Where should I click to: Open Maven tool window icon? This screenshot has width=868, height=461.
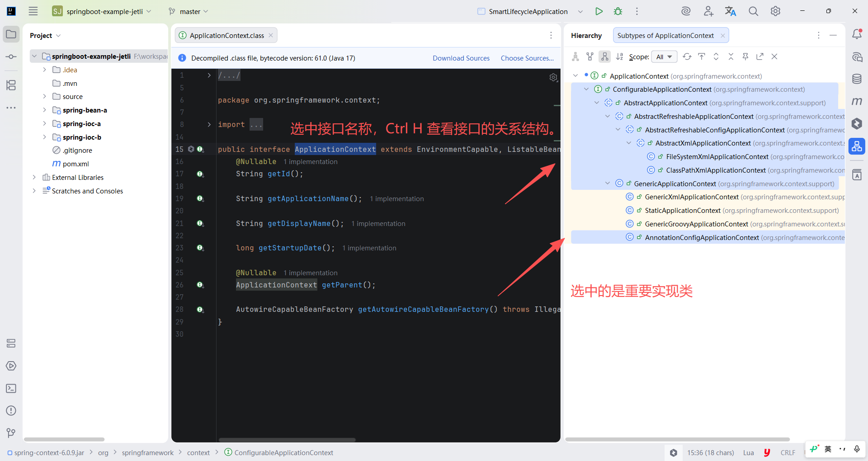(x=857, y=101)
